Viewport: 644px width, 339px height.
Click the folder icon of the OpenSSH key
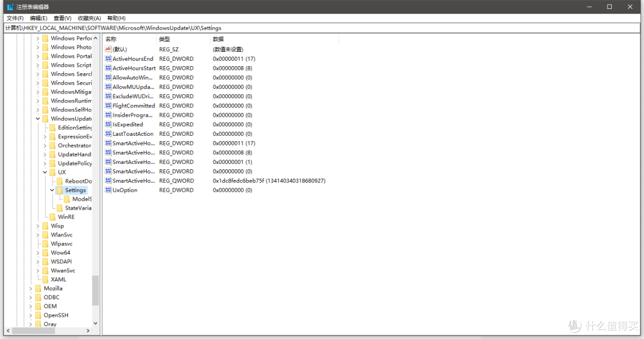pos(38,315)
